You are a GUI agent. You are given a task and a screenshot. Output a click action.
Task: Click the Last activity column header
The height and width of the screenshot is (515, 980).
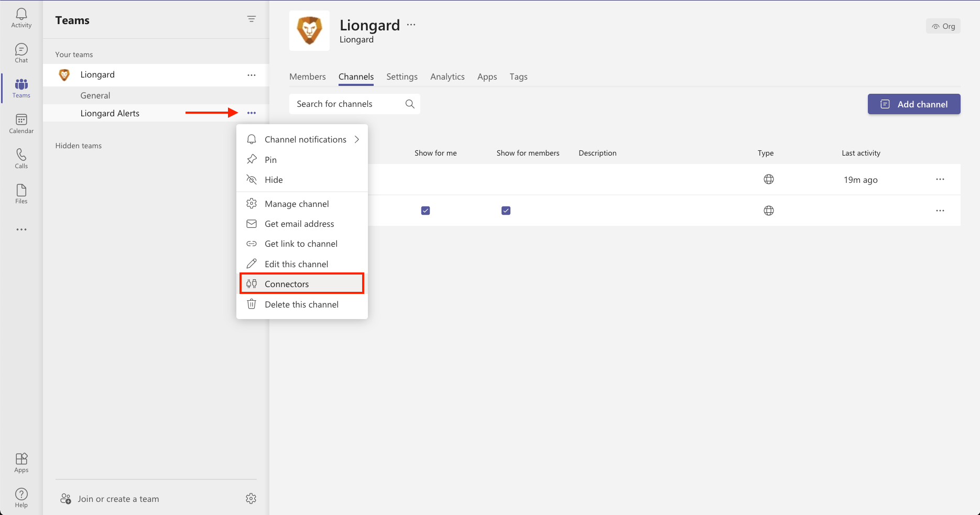point(861,153)
